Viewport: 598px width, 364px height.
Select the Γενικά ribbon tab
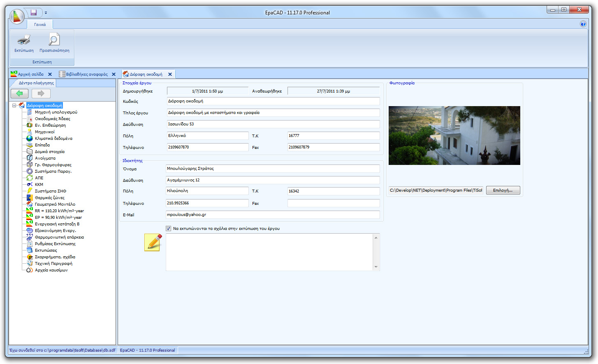[x=39, y=24]
